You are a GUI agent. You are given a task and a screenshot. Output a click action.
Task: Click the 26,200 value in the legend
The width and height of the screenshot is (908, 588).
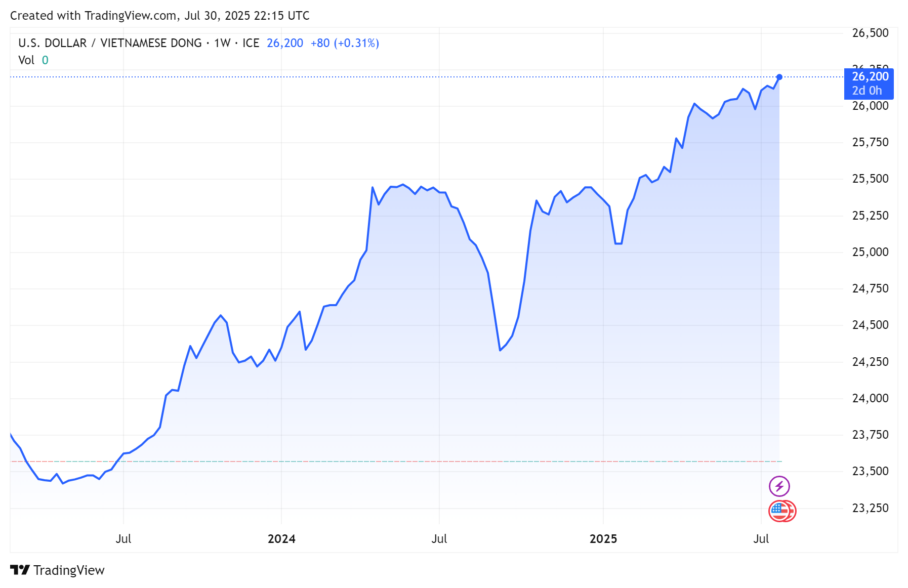[x=284, y=44]
